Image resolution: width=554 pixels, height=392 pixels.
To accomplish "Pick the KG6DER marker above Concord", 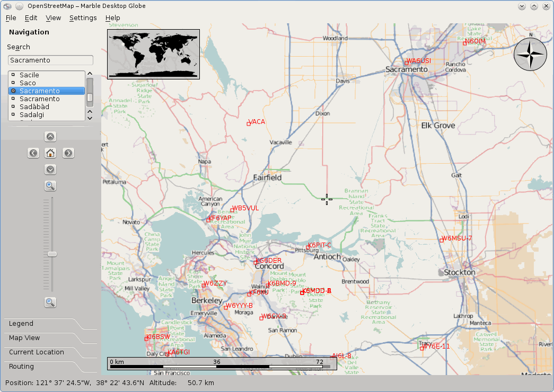I will [256, 263].
